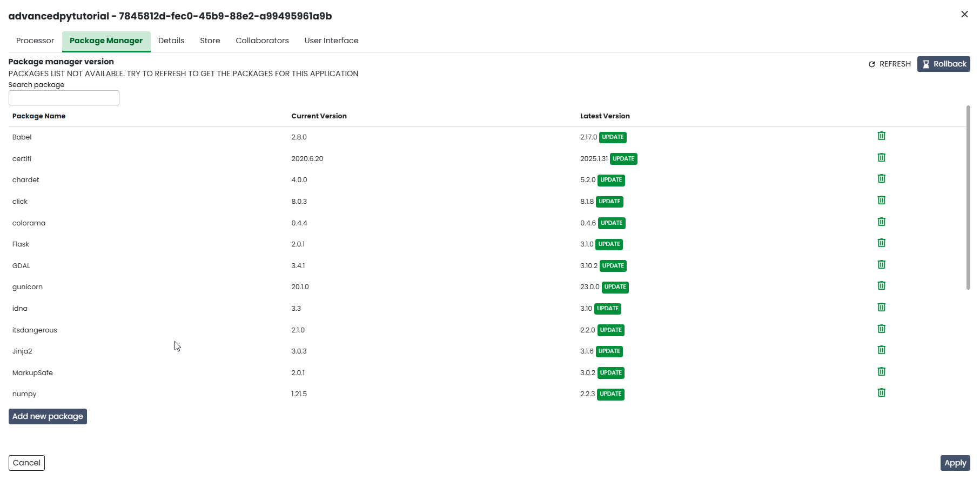This screenshot has height=480, width=980.
Task: Remove numpy via trash icon
Action: [x=881, y=392]
